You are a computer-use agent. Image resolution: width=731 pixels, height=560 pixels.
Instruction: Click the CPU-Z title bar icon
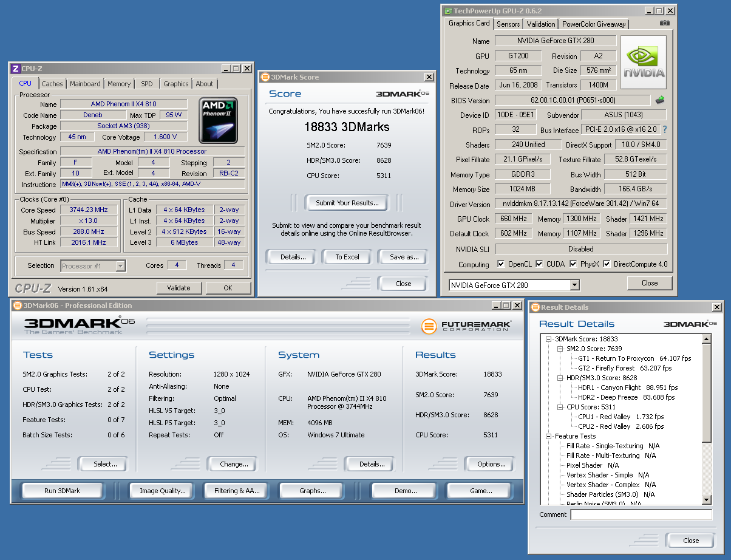pyautogui.click(x=16, y=69)
